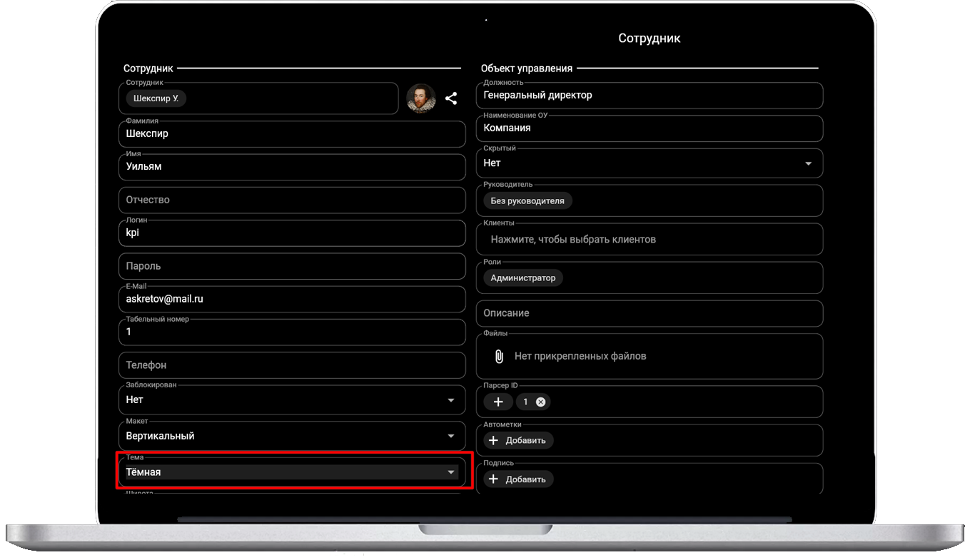Remove Парсер ID chip 1 with X icon
Viewport: 965px width, 560px height.
[x=540, y=402]
